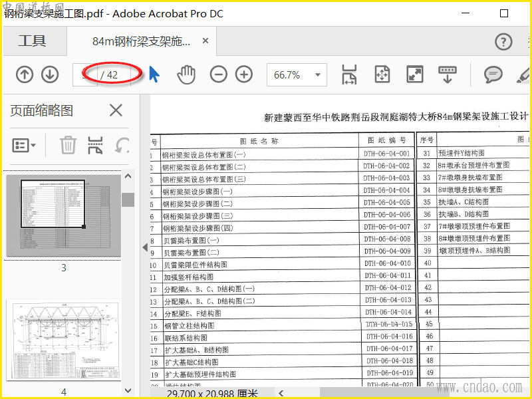
Task: Collapse the navigation pane with left triangle
Action: [145, 247]
